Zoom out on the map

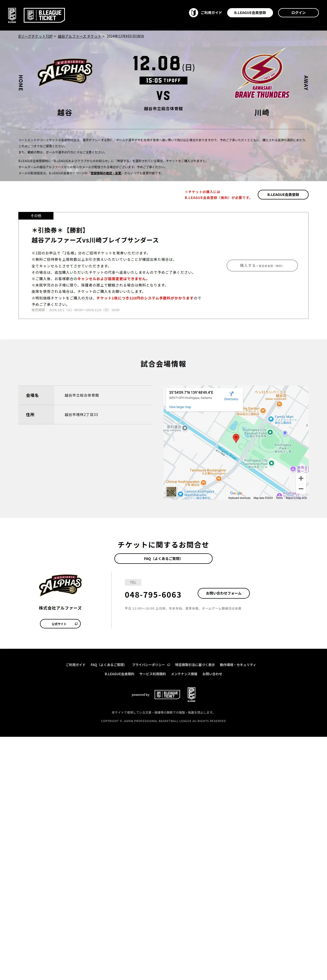pos(301,488)
